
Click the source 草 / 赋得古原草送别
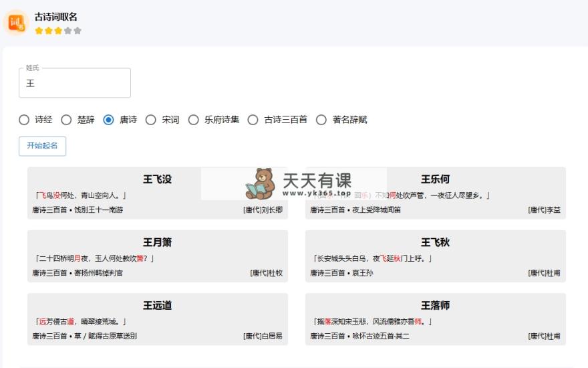click(106, 336)
